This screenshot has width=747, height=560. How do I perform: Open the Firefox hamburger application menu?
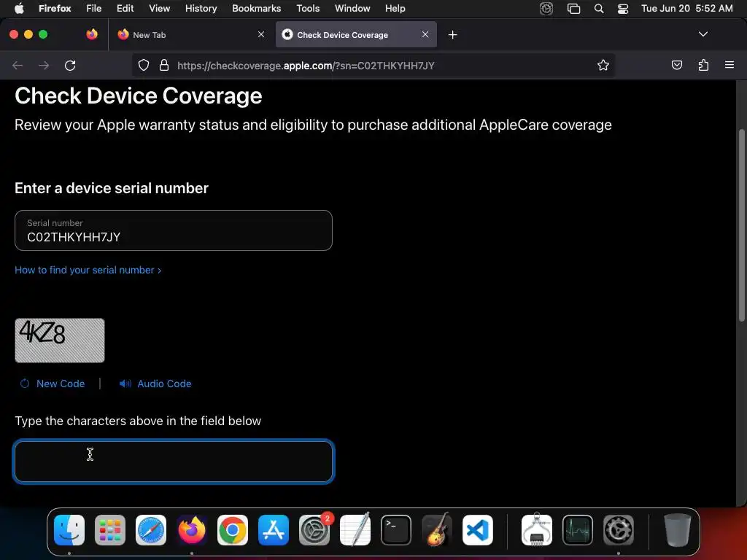point(729,65)
